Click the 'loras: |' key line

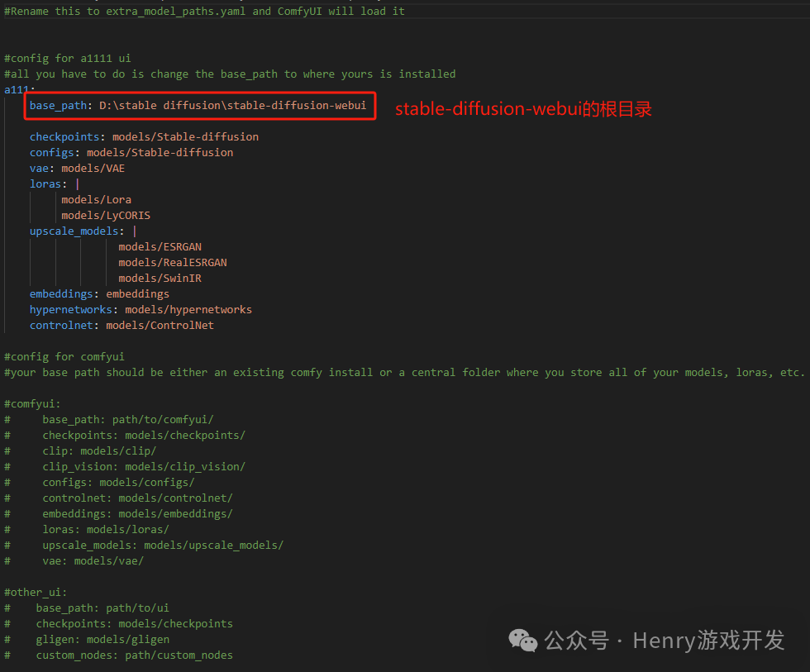[x=55, y=183]
